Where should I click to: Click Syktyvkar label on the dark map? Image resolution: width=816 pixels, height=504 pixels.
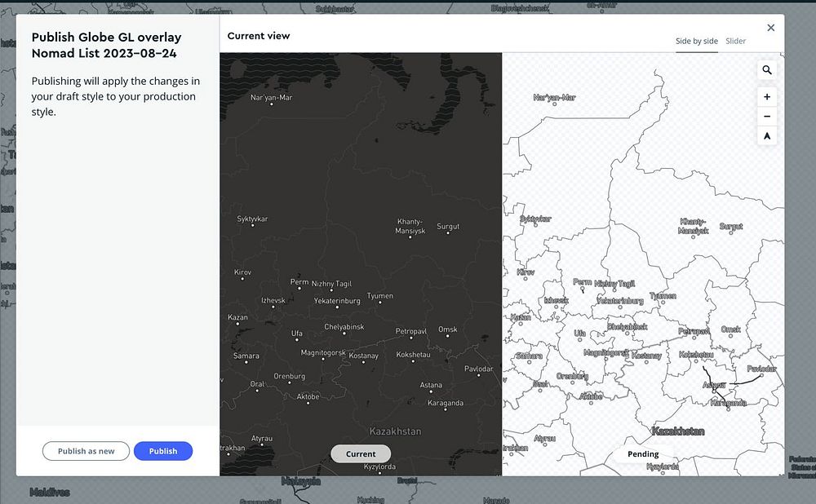click(252, 219)
